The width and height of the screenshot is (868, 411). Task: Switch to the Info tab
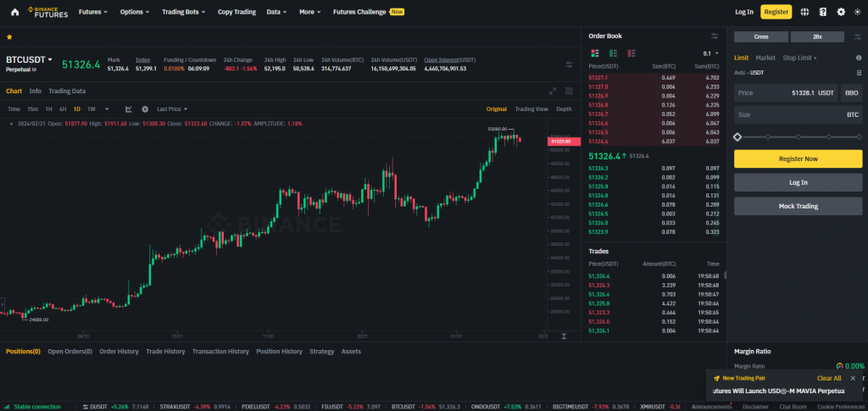[36, 91]
